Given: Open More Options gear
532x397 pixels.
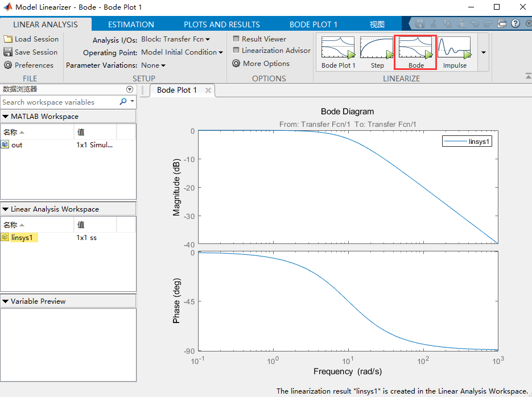Looking at the screenshot, I should click(x=236, y=63).
